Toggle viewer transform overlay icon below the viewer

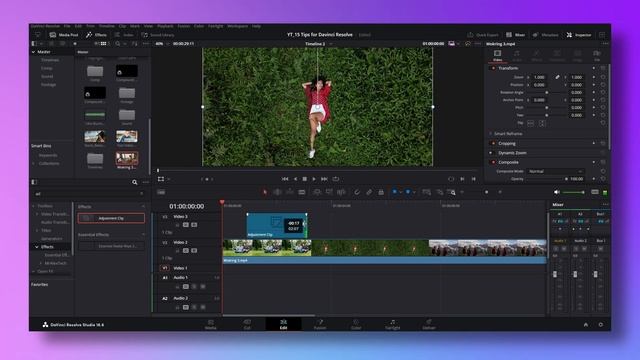(161, 179)
